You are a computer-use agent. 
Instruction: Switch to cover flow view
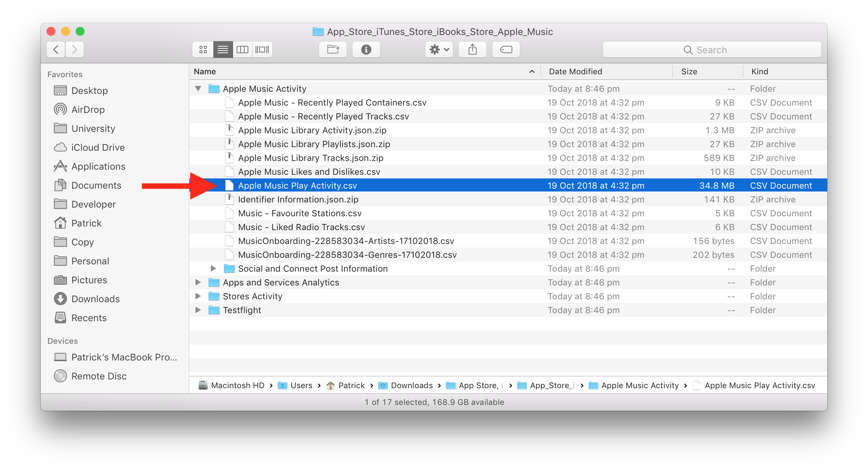click(262, 50)
